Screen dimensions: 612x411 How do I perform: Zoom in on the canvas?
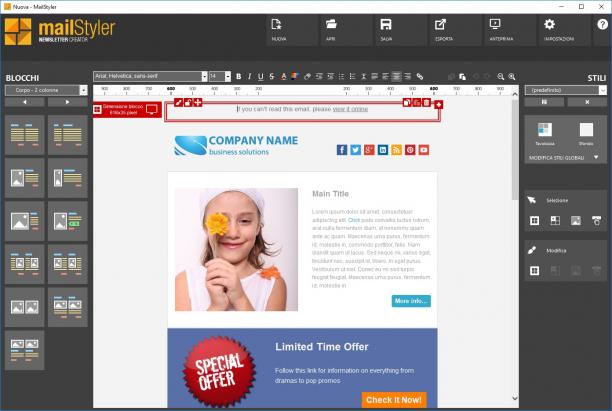(512, 77)
